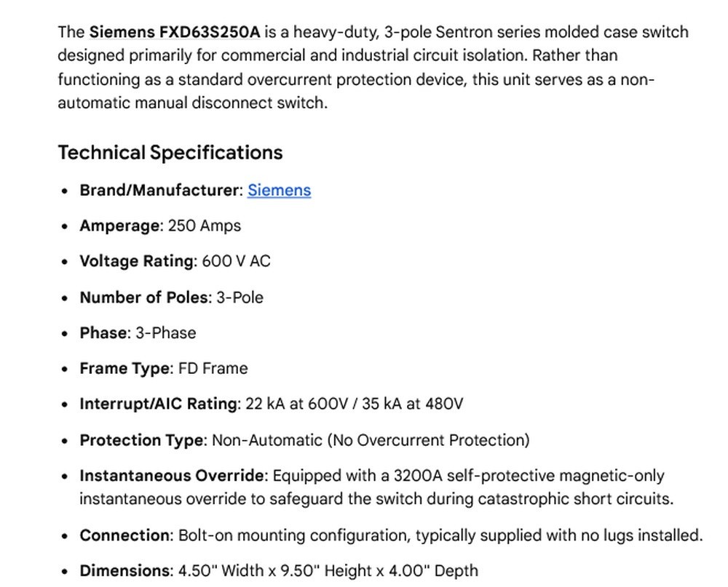Click the Instantaneous Override label
Viewport: 728px width, 587px height.
pyautogui.click(x=172, y=476)
